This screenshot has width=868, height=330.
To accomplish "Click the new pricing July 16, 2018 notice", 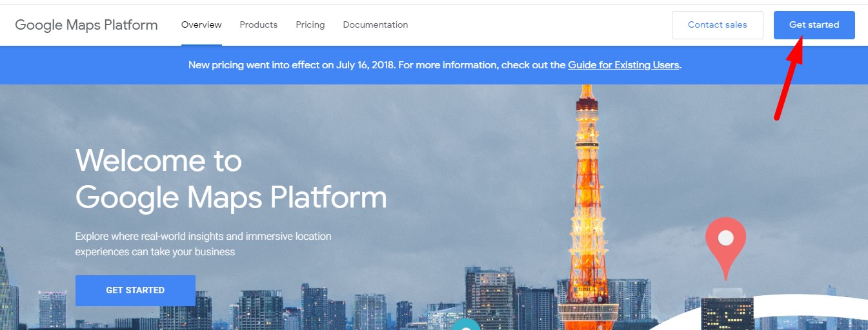I will [434, 65].
